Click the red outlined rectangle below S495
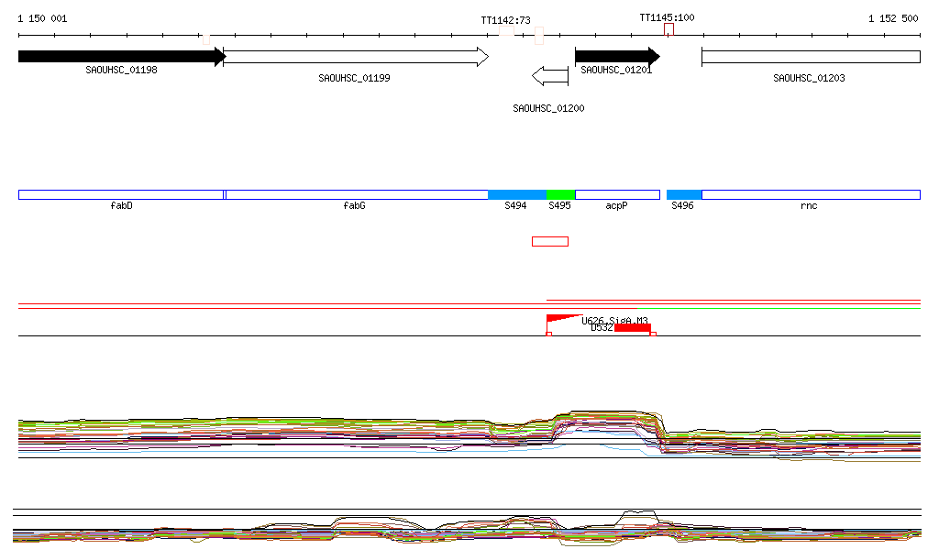This screenshot has width=939, height=560. click(x=550, y=242)
